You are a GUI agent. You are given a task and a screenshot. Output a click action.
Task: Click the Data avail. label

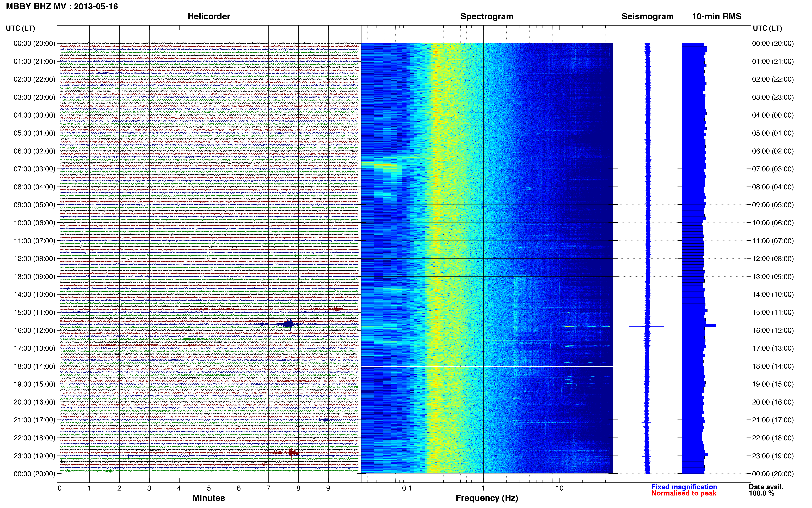point(766,487)
